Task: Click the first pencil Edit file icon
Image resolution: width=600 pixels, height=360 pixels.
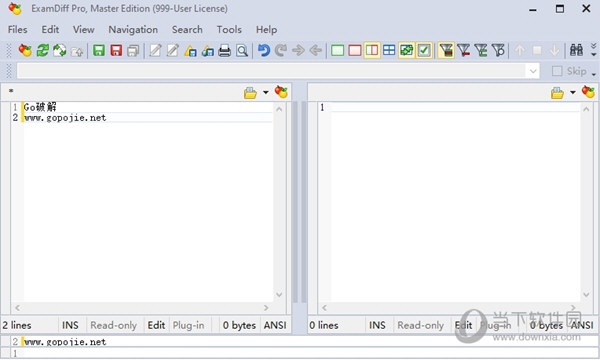Action: 155,50
